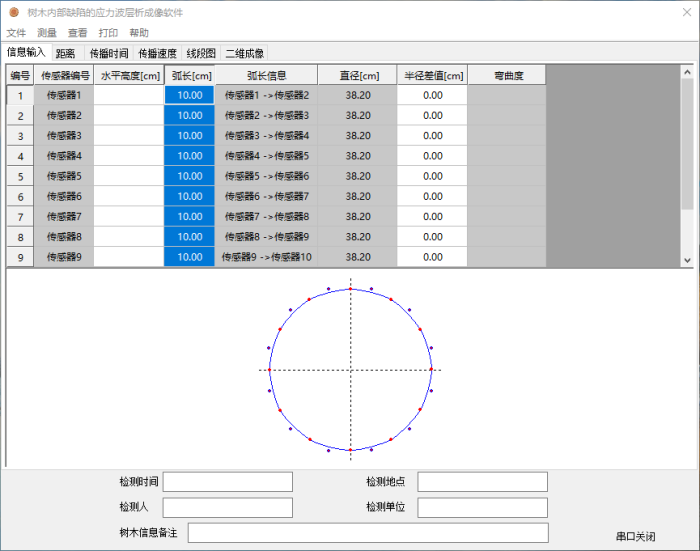Open the 打印 menu
The image size is (700, 551).
[108, 33]
